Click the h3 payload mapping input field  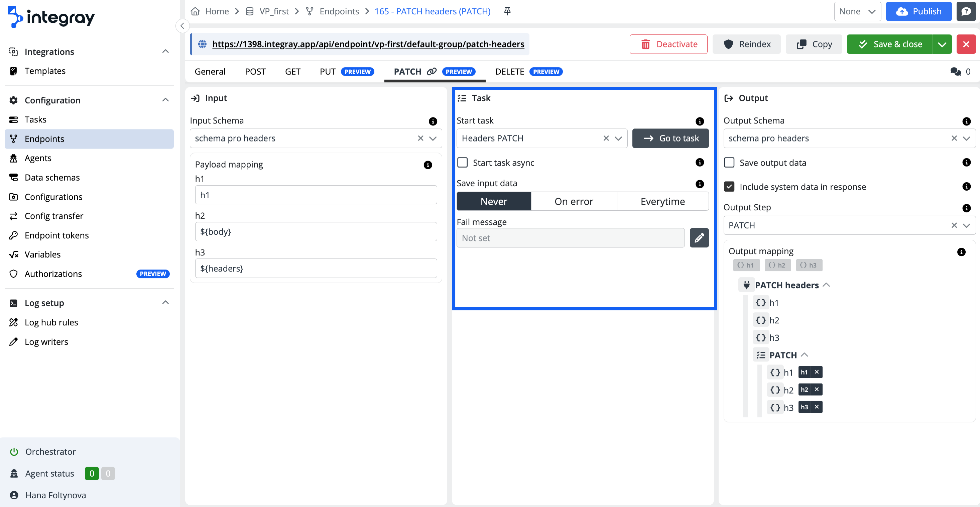[x=316, y=268]
